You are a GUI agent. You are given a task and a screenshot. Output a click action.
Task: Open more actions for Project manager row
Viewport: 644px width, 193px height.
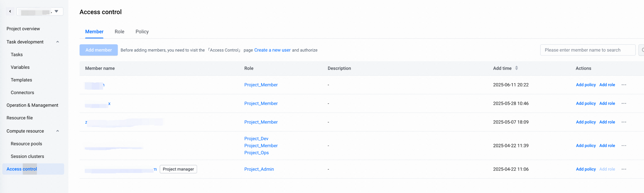[624, 169]
